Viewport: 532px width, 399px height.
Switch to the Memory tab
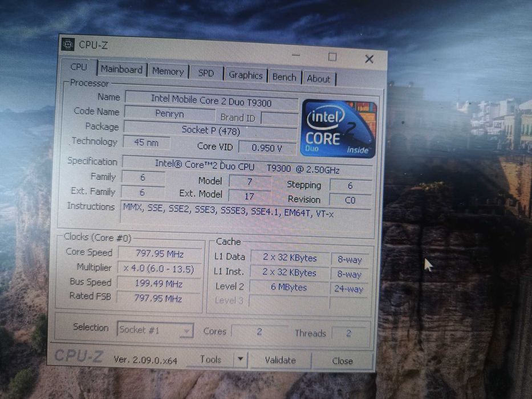tap(168, 72)
